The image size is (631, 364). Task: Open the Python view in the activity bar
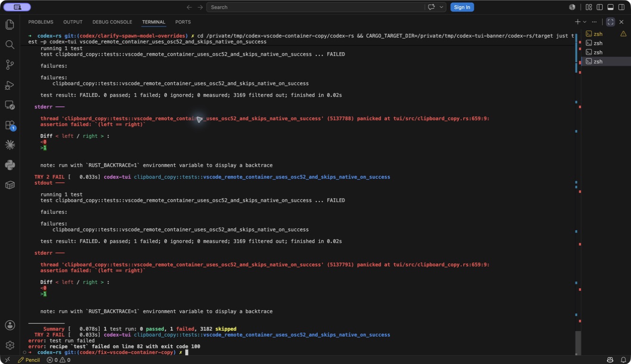coord(9,165)
